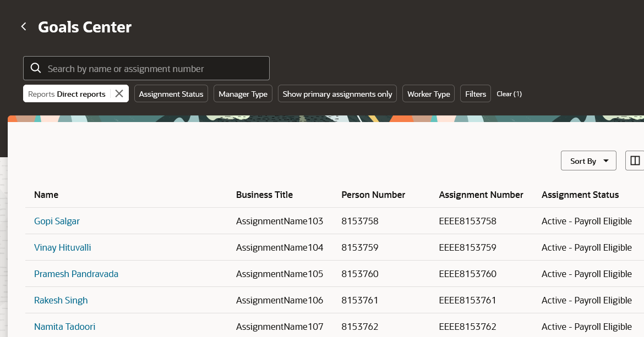Open the Worker Type filter
644x337 pixels.
tap(428, 94)
